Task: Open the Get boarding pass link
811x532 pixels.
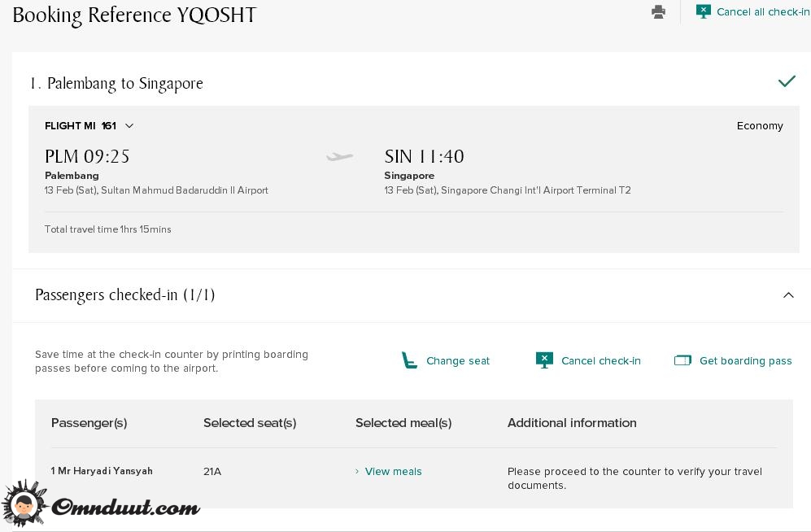Action: pos(745,361)
